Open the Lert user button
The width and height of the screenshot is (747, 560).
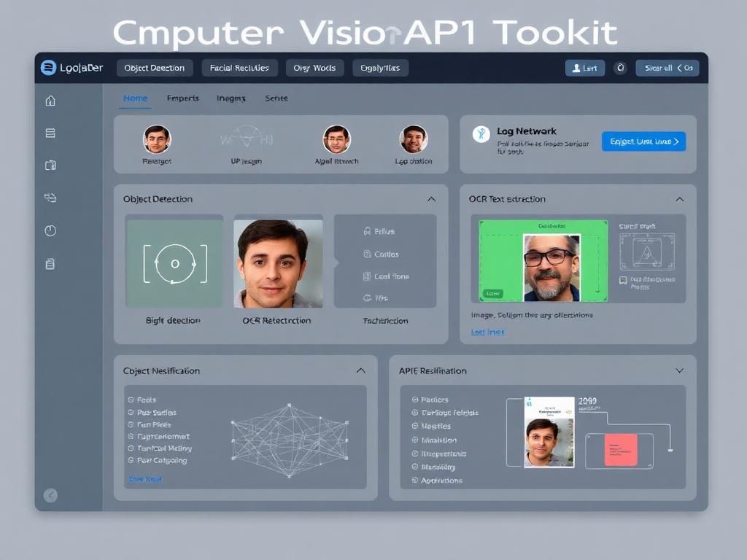pyautogui.click(x=585, y=68)
